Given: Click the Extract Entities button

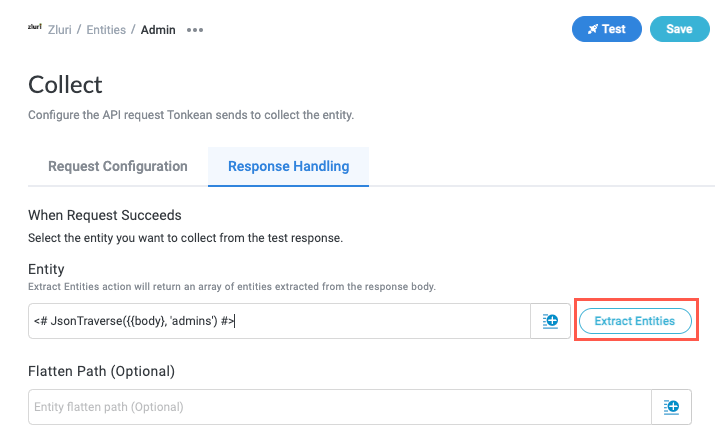Looking at the screenshot, I should pos(635,321).
